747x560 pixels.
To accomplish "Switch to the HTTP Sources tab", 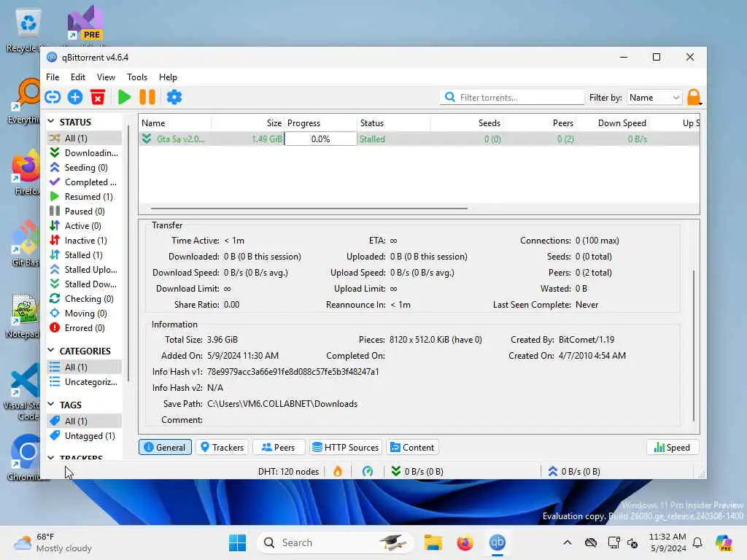I will coord(345,447).
